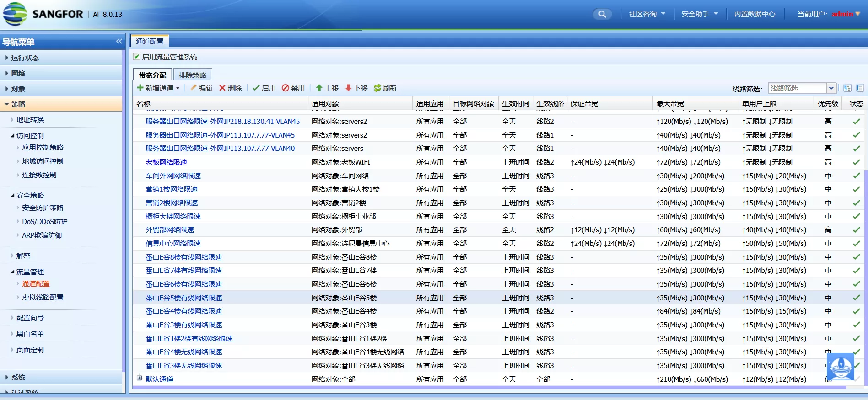
Task: Switch to tree view icon beside filter
Action: [847, 88]
